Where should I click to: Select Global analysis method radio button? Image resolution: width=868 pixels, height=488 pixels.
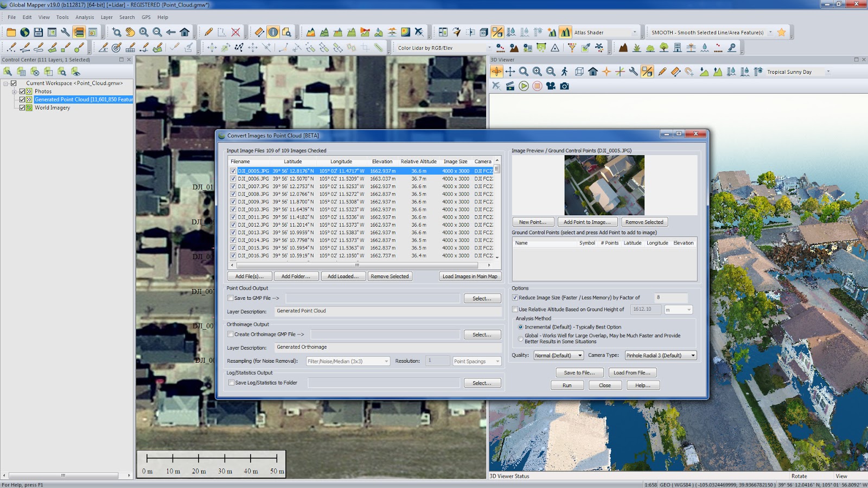click(x=521, y=339)
